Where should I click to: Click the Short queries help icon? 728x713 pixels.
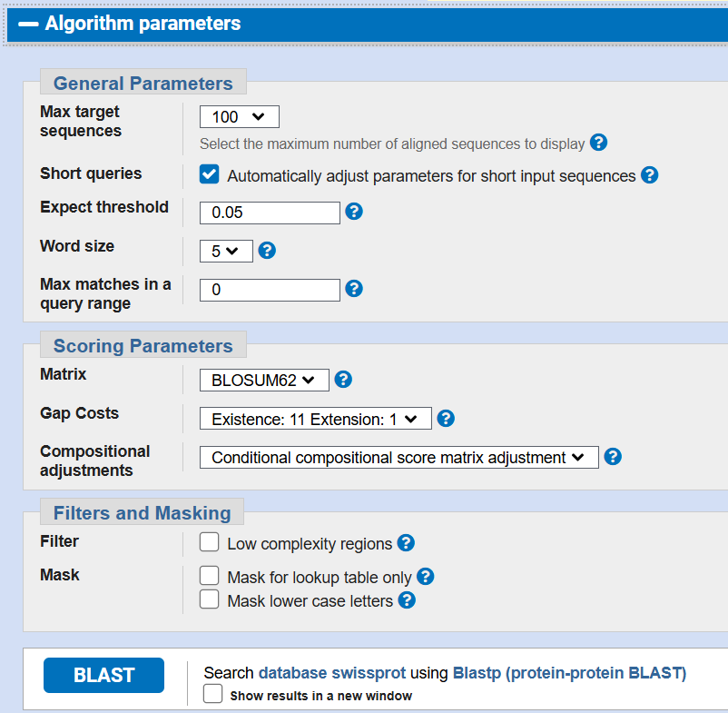click(650, 175)
